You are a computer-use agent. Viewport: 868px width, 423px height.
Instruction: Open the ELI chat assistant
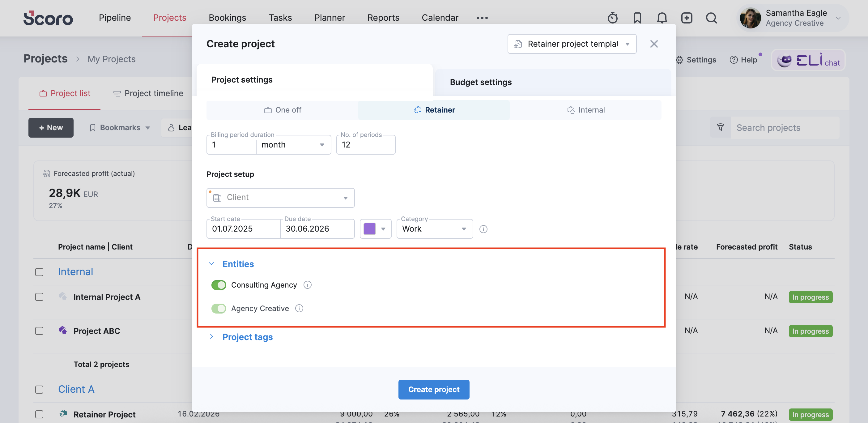(808, 60)
